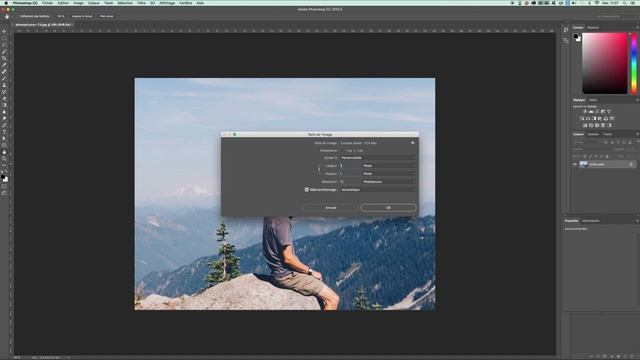Select the Eraser tool
This screenshot has width=640, height=360.
4,98
